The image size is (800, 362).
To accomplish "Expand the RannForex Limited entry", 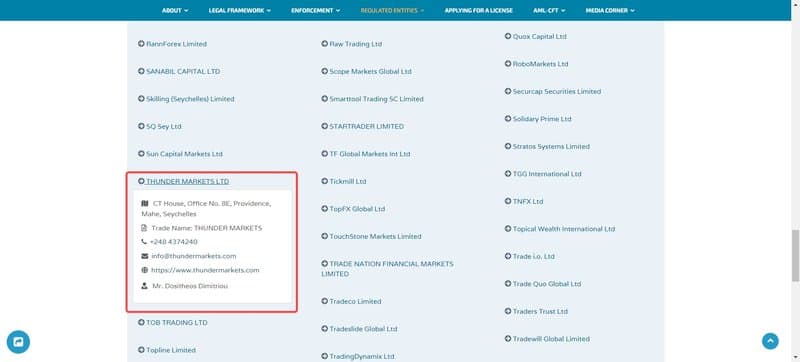I will [172, 44].
